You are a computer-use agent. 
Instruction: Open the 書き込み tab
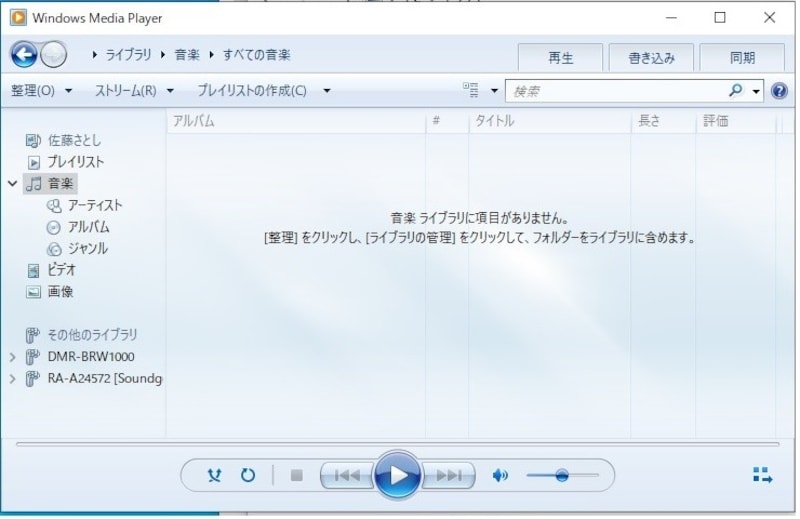654,58
